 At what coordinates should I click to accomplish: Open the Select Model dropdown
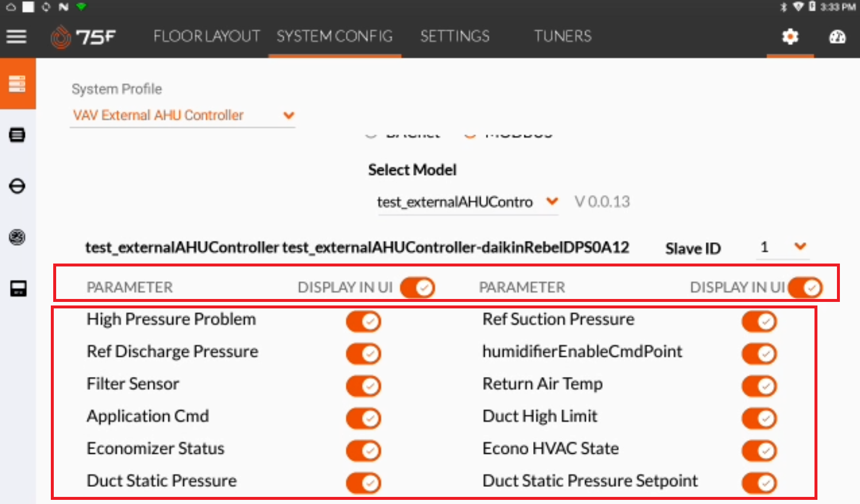click(x=468, y=202)
